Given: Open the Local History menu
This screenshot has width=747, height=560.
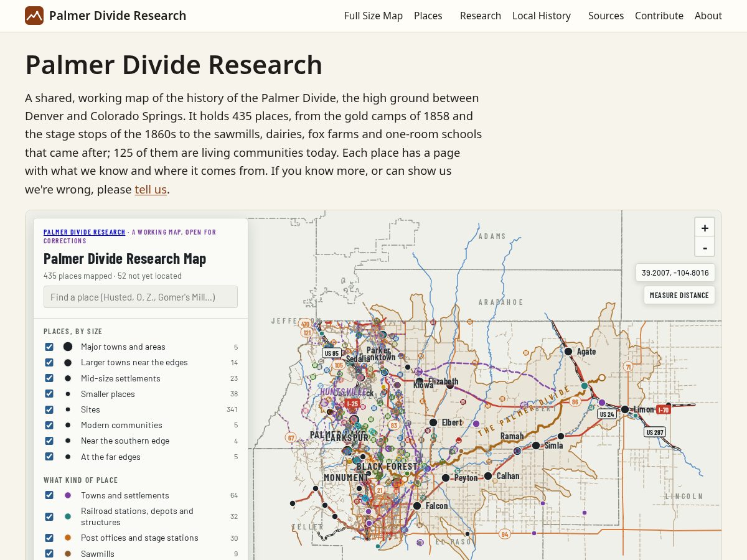Looking at the screenshot, I should tap(542, 16).
